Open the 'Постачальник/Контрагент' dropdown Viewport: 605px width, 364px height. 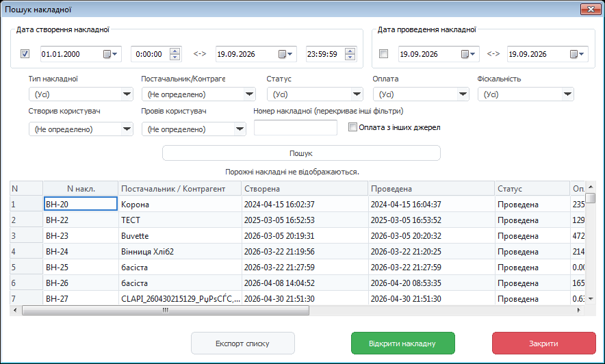249,94
